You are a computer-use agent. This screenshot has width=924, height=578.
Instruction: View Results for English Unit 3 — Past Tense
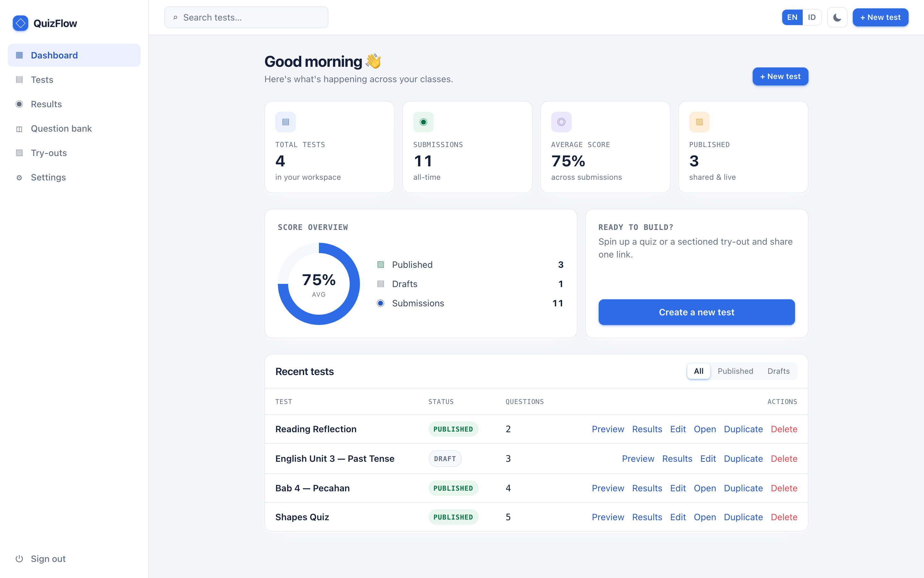coord(677,459)
